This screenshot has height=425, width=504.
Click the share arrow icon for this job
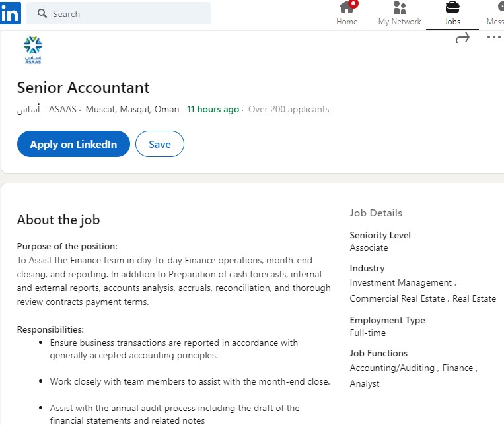pos(462,38)
